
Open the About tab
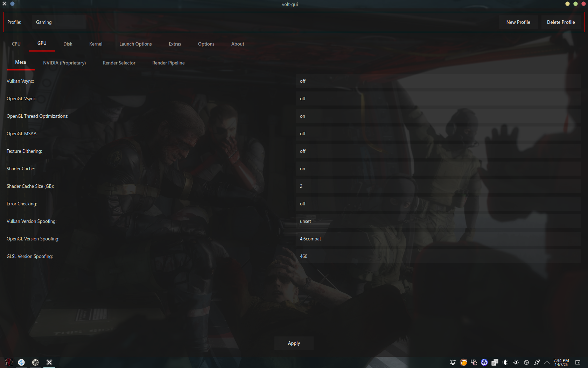(238, 44)
